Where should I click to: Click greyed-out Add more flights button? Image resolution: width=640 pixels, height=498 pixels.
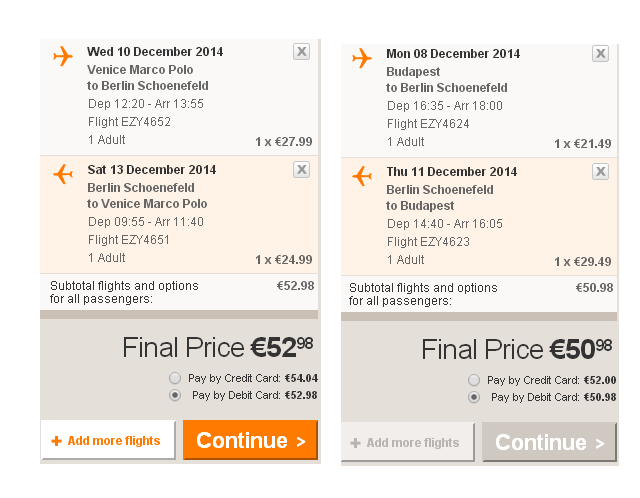pos(407,442)
